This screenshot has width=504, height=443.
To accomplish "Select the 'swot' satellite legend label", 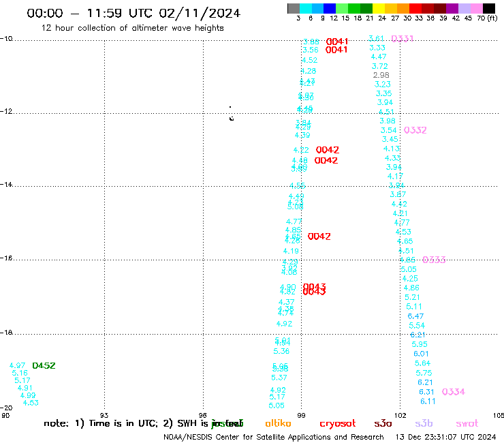I will coord(467,423).
